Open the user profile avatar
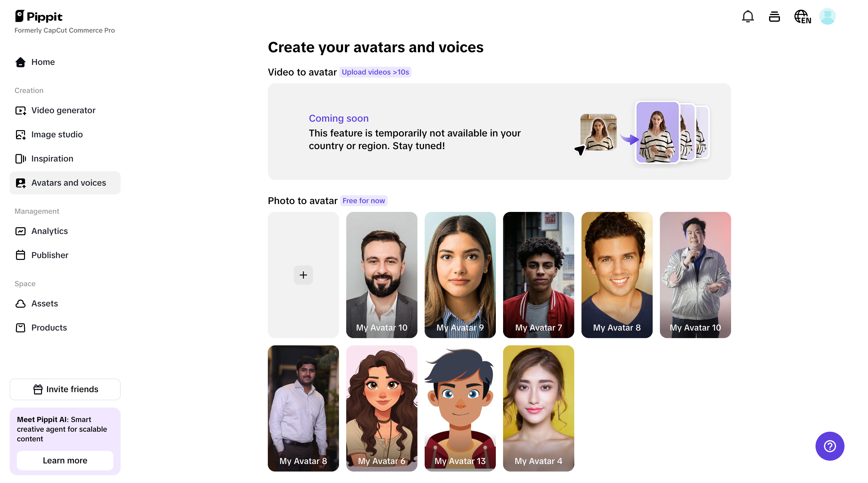This screenshot has height=483, width=868. pyautogui.click(x=827, y=16)
